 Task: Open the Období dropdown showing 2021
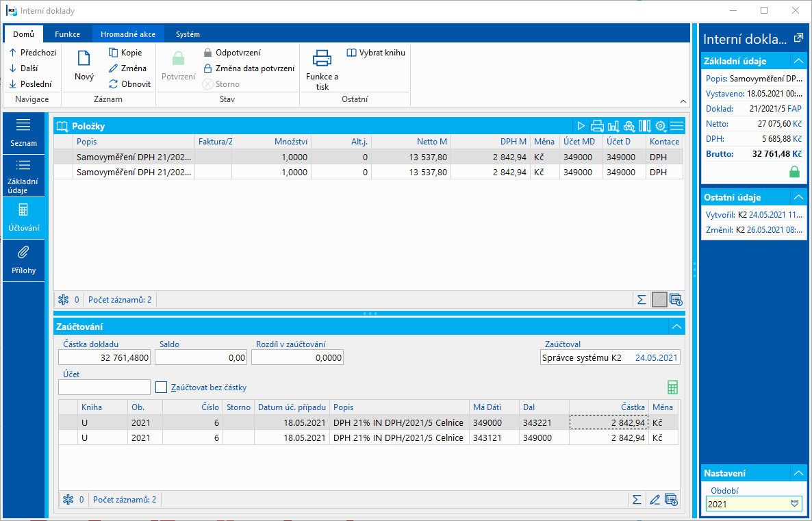click(x=794, y=504)
